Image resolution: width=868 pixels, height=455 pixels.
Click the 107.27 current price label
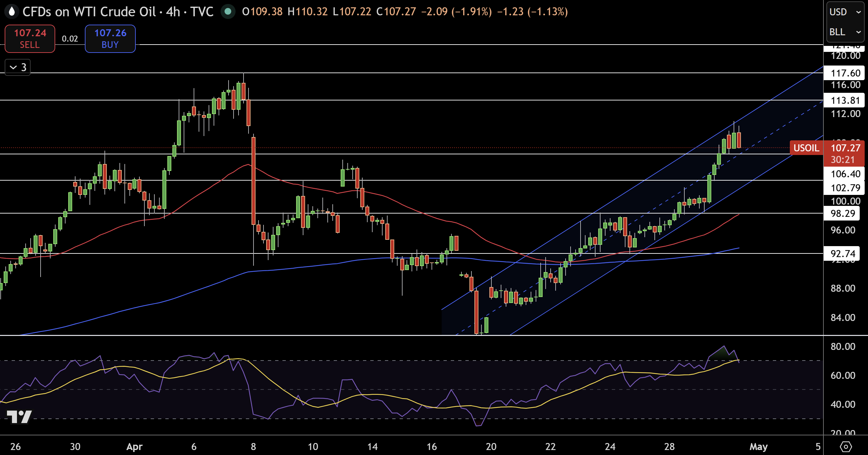point(845,148)
